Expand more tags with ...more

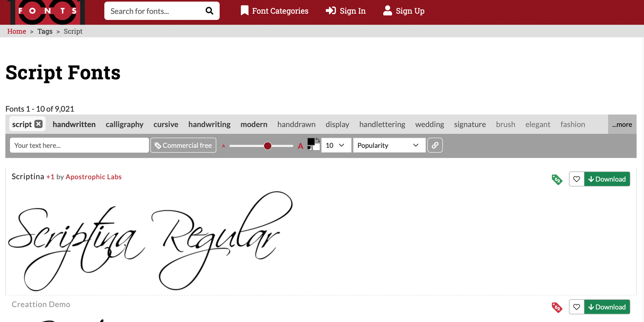click(622, 124)
